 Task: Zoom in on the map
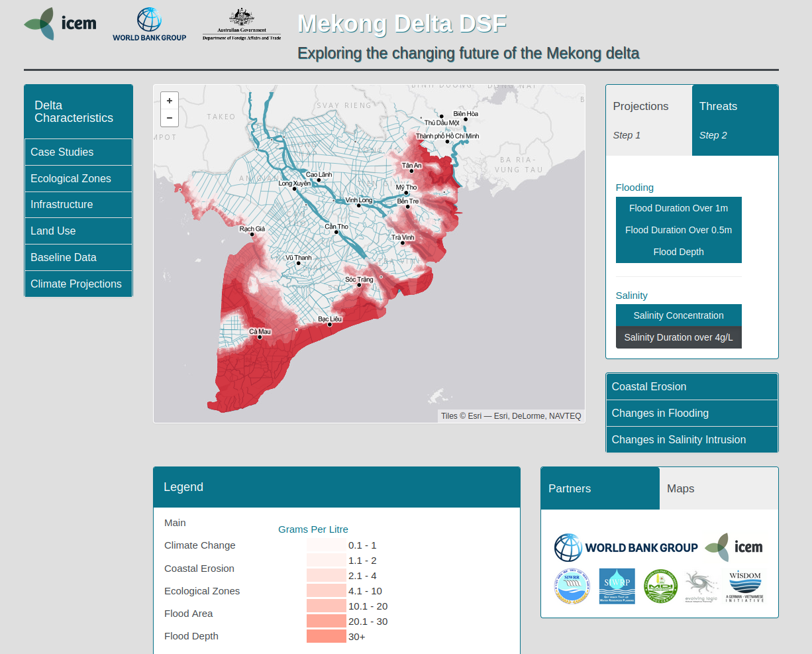pyautogui.click(x=170, y=101)
